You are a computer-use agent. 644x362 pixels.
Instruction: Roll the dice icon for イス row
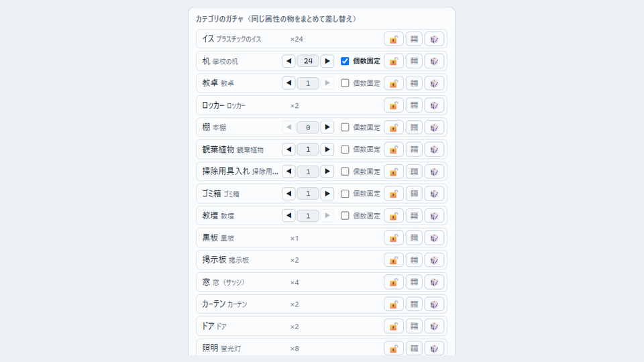[434, 39]
